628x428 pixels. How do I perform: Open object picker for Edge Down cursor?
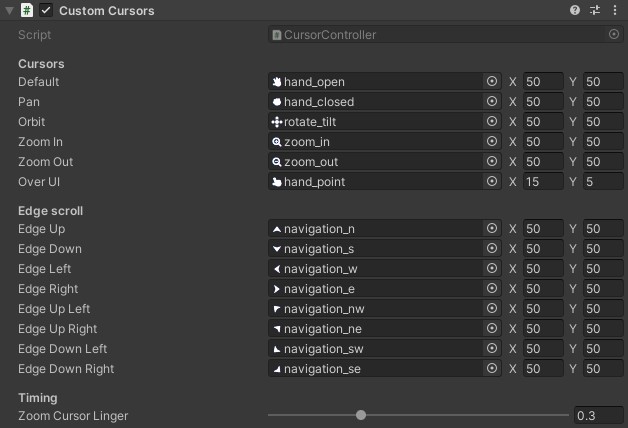point(492,248)
